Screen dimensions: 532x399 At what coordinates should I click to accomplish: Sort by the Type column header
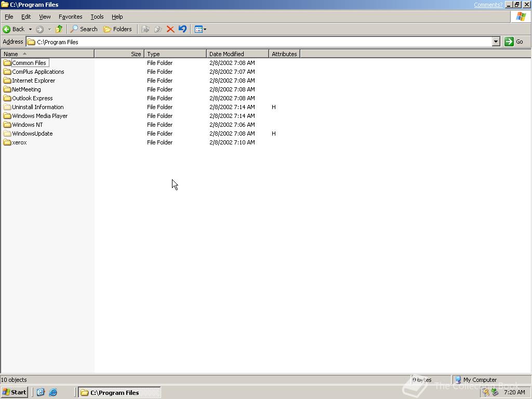coord(175,54)
